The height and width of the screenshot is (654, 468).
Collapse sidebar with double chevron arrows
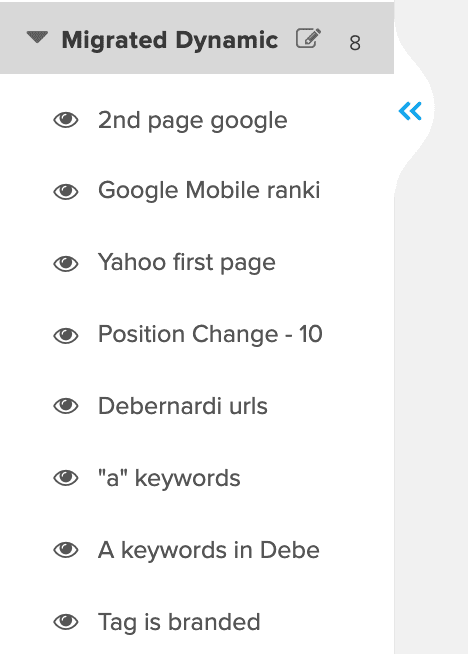pos(410,111)
